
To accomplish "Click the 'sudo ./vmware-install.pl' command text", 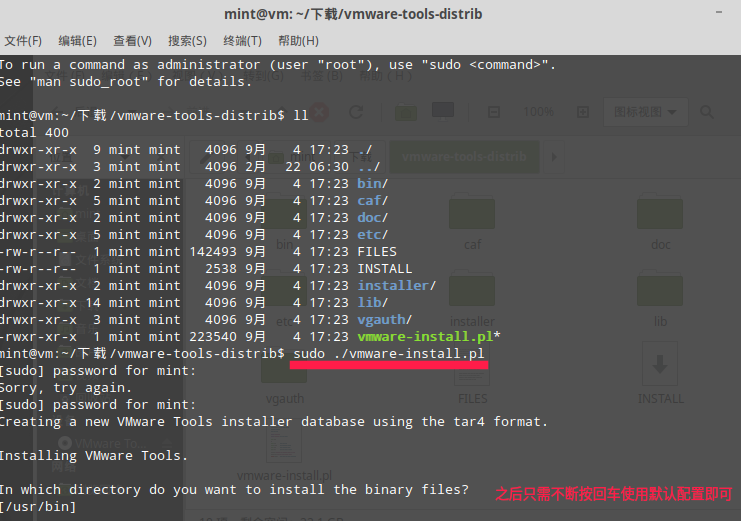I will coord(388,354).
